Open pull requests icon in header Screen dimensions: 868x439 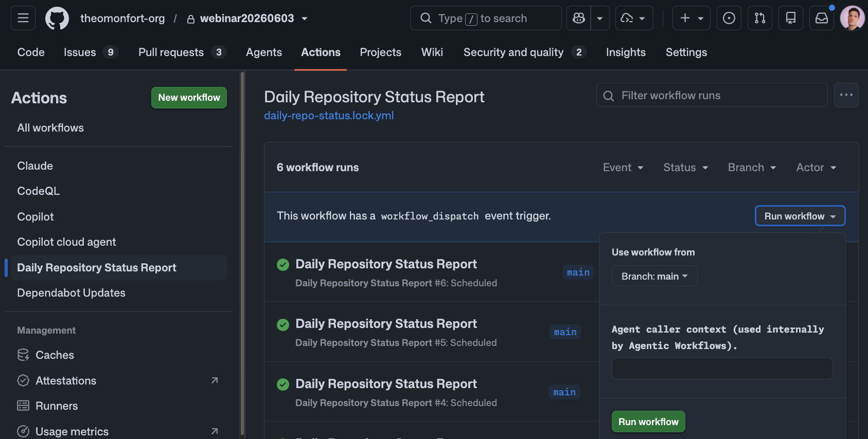coord(760,18)
